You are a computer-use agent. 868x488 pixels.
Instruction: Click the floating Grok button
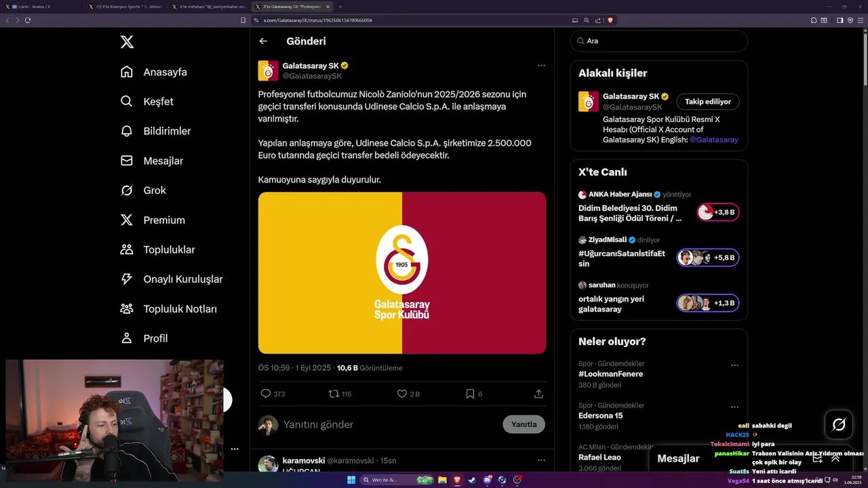(x=839, y=425)
